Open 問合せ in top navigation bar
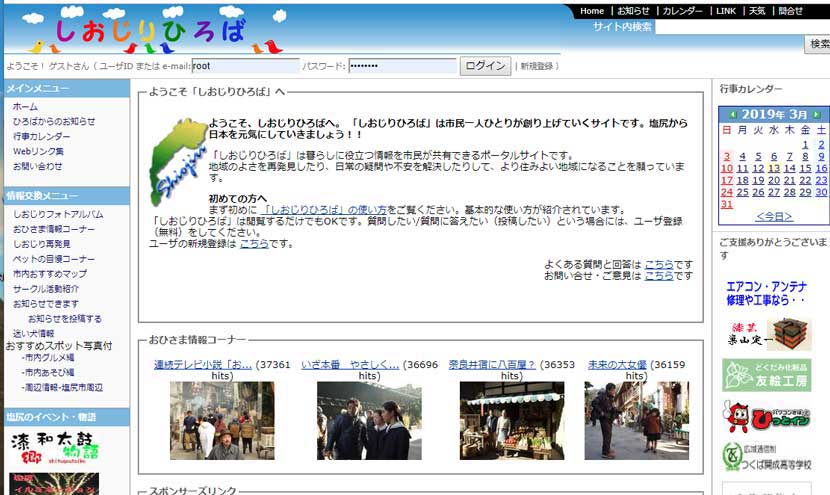Screen dimensions: 830x495 tap(790, 11)
